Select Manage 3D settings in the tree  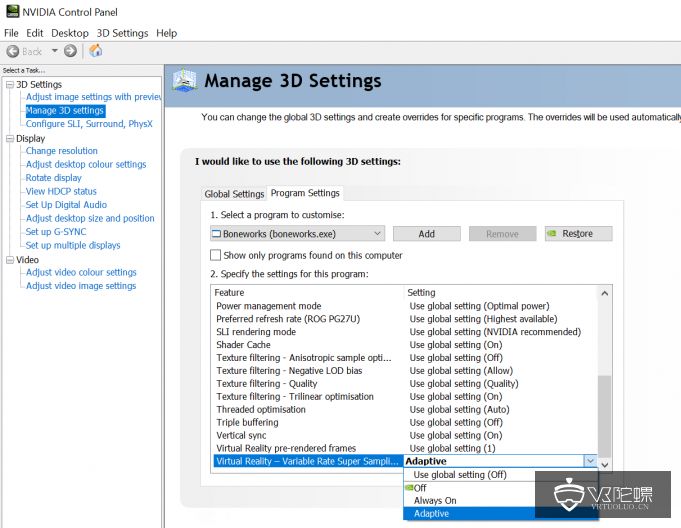[x=65, y=111]
